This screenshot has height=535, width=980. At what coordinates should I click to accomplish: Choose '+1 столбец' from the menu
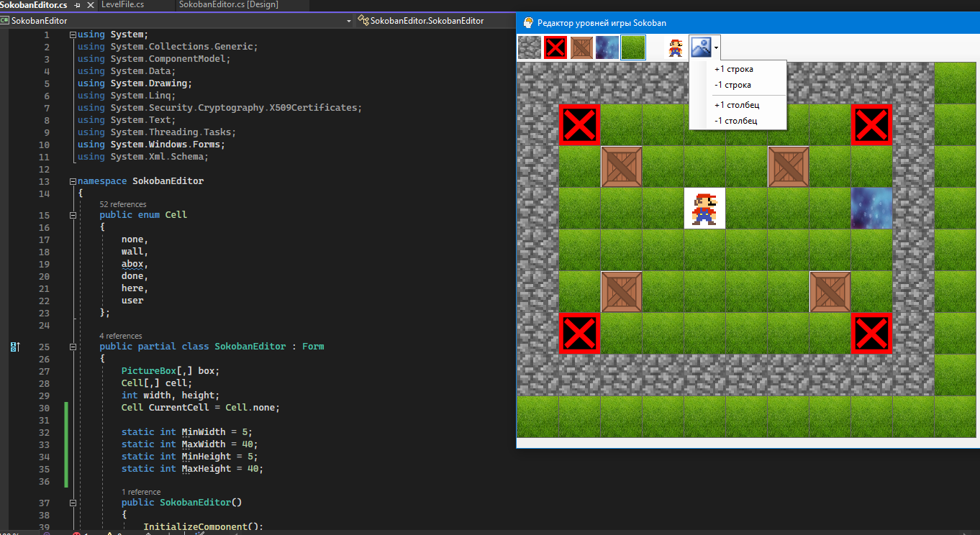pyautogui.click(x=738, y=105)
